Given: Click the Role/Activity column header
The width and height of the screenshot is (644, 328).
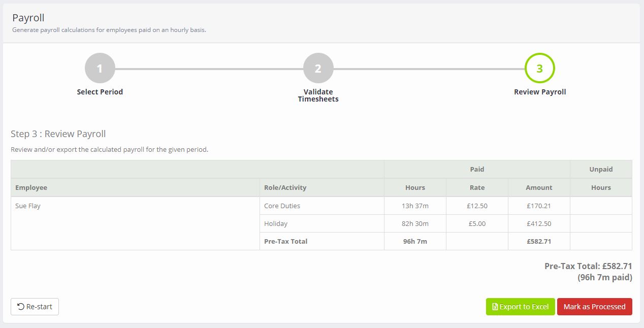Looking at the screenshot, I should coord(321,187).
